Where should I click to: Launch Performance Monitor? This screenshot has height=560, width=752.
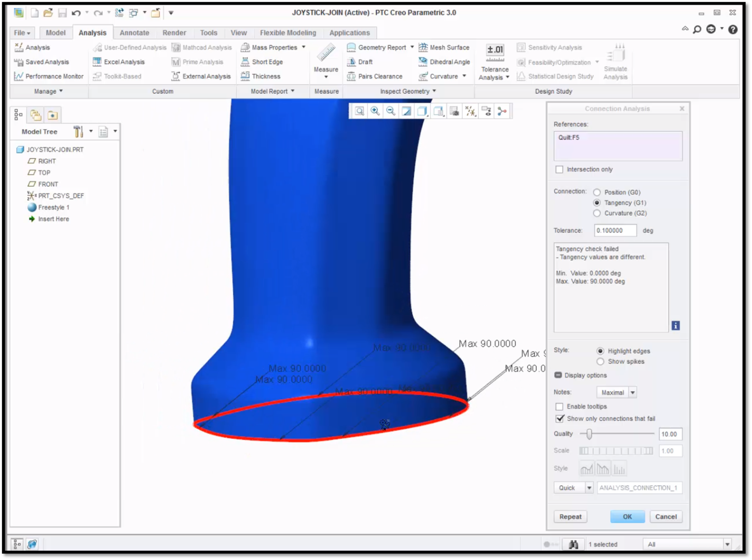coord(49,76)
